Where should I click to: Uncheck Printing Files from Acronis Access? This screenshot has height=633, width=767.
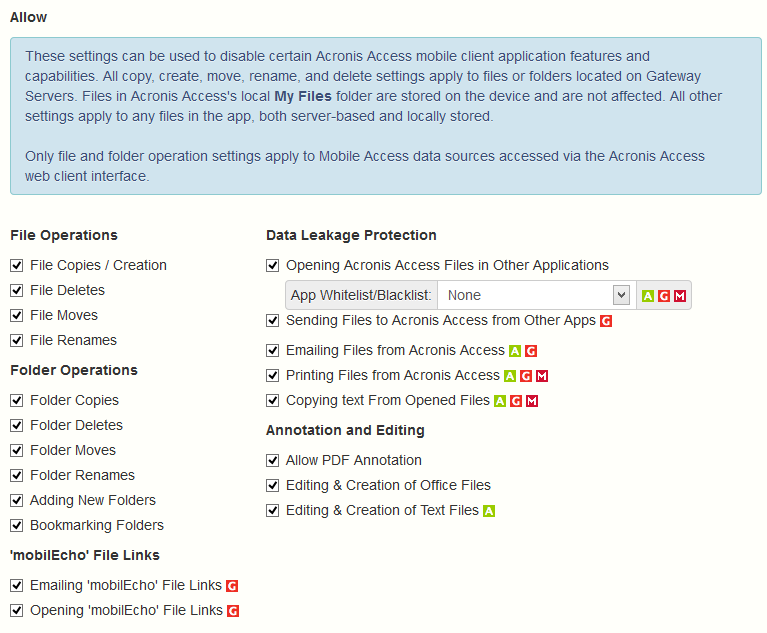click(x=272, y=376)
